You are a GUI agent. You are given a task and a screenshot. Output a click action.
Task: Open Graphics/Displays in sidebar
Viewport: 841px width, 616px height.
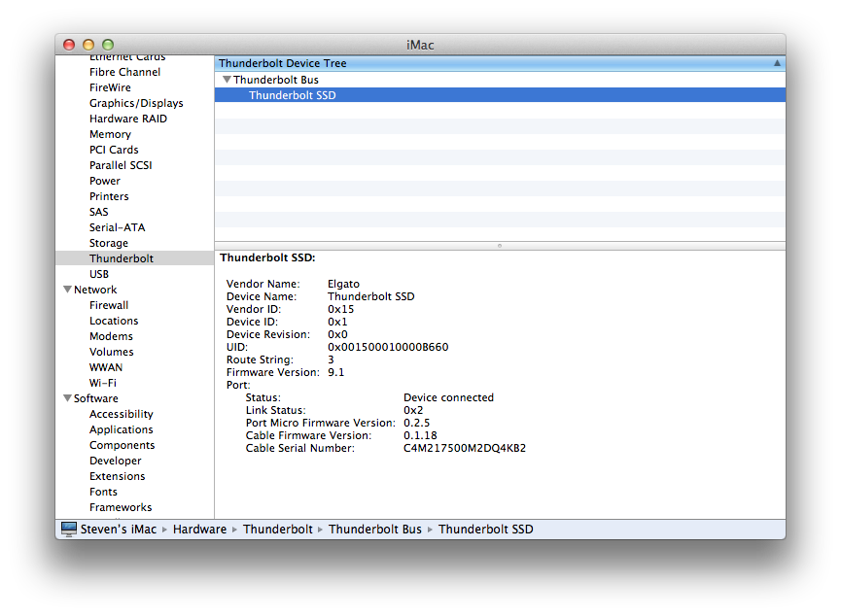point(136,103)
